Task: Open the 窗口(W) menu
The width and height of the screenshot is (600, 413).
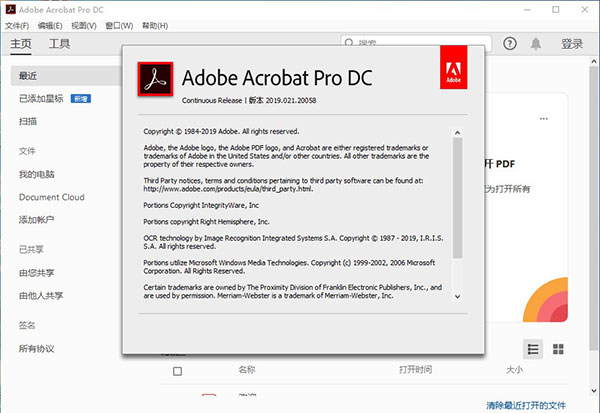Action: pyautogui.click(x=119, y=26)
